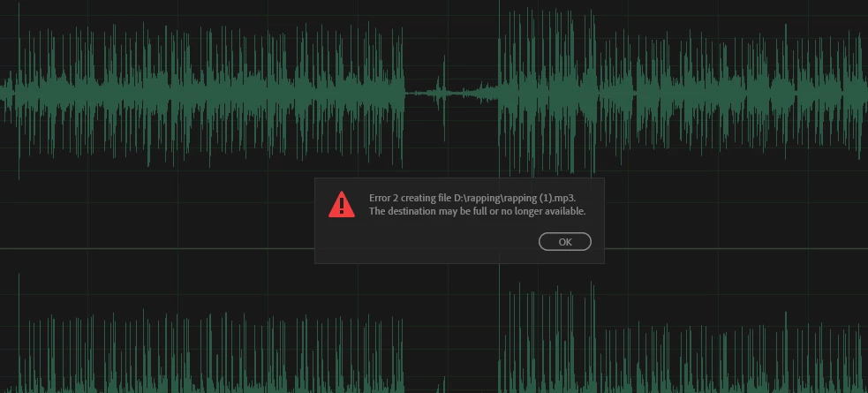868x393 pixels.
Task: Click OK to dismiss the error dialog
Action: tap(564, 242)
